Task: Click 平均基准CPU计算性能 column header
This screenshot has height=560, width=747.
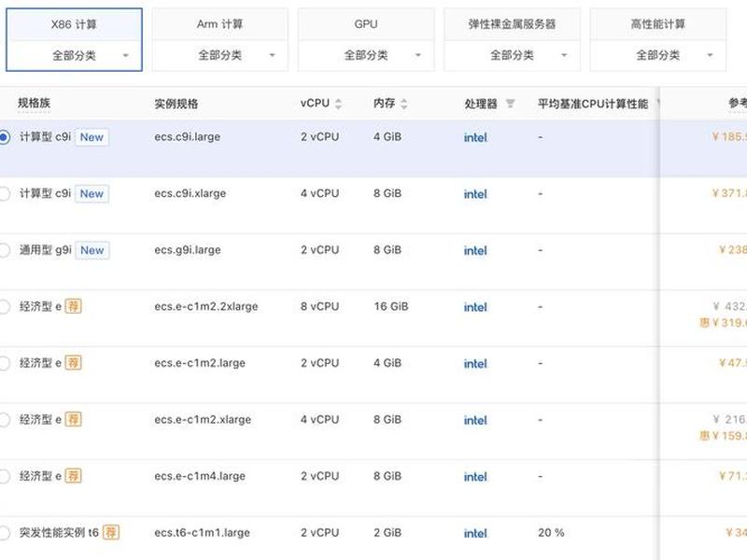Action: click(x=593, y=104)
